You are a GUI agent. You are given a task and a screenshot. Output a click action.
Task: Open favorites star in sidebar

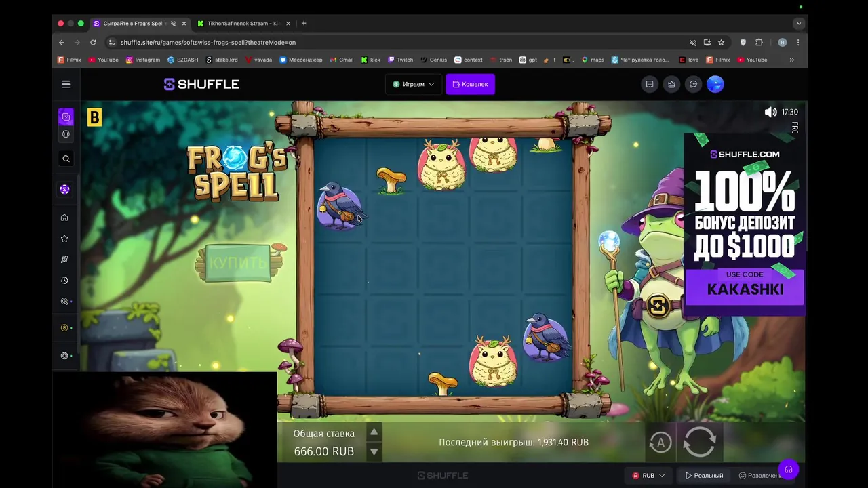tap(64, 239)
